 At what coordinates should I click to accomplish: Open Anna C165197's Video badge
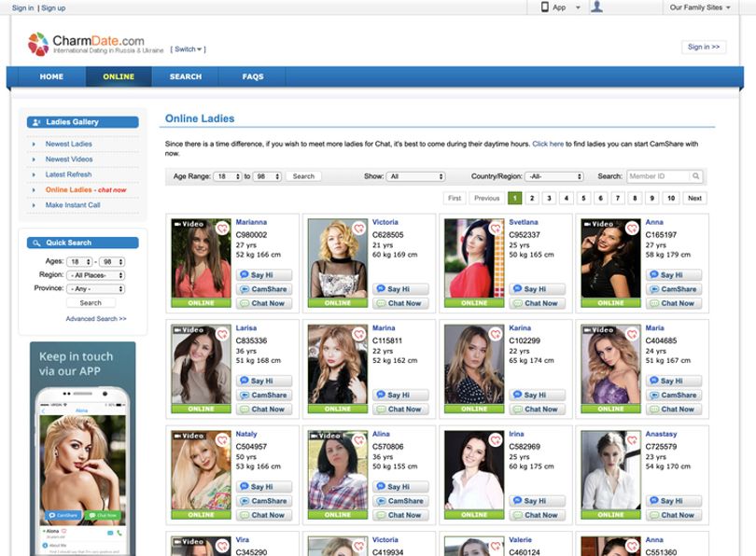tap(599, 224)
